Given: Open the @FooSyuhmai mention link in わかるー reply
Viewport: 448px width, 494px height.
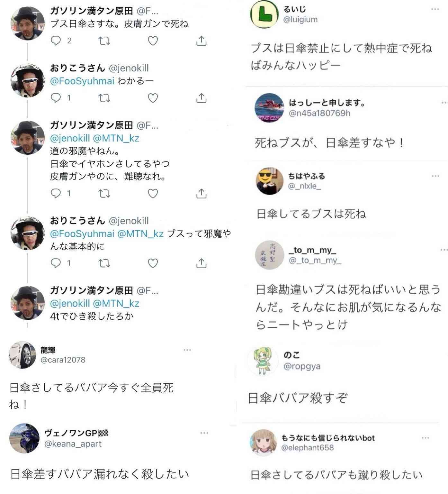Looking at the screenshot, I should (82, 81).
